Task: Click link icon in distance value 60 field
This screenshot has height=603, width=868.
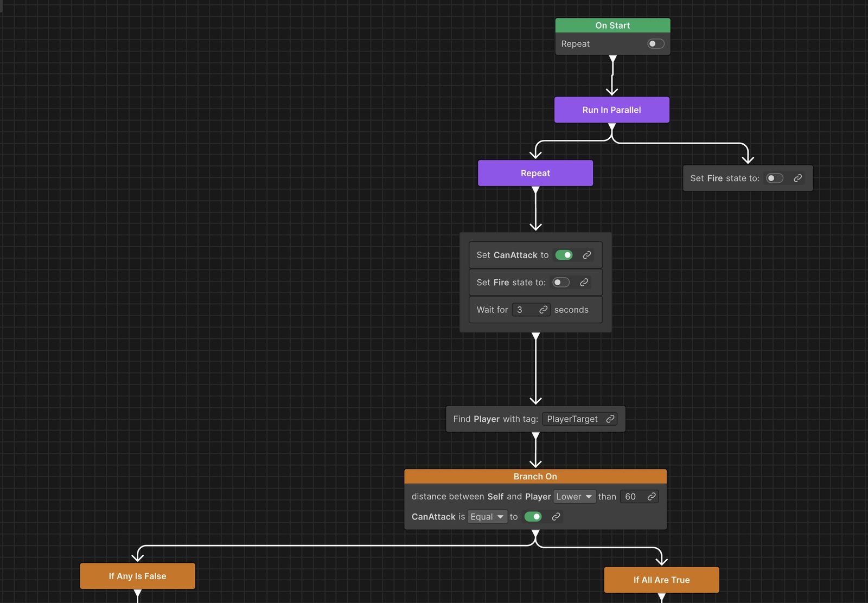Action: coord(652,497)
